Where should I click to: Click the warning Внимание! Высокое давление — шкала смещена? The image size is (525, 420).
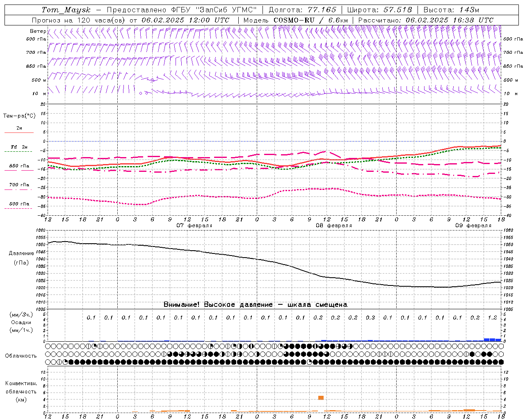tap(256, 305)
